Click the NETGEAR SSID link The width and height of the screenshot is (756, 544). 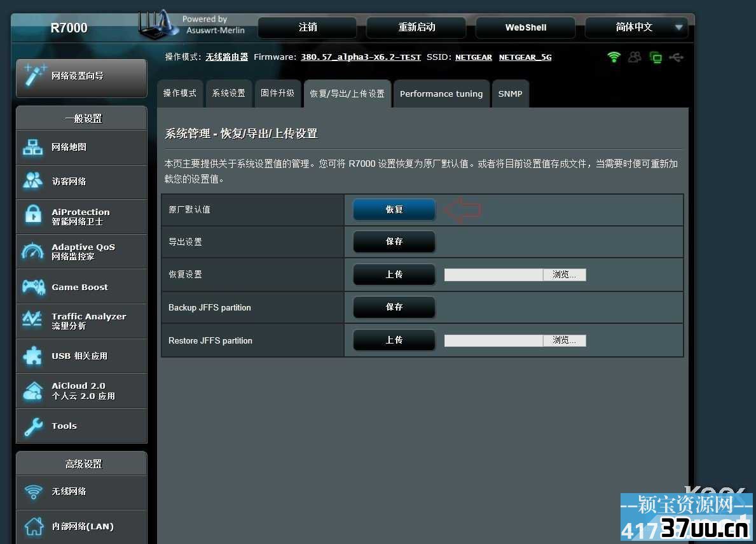[x=474, y=57]
